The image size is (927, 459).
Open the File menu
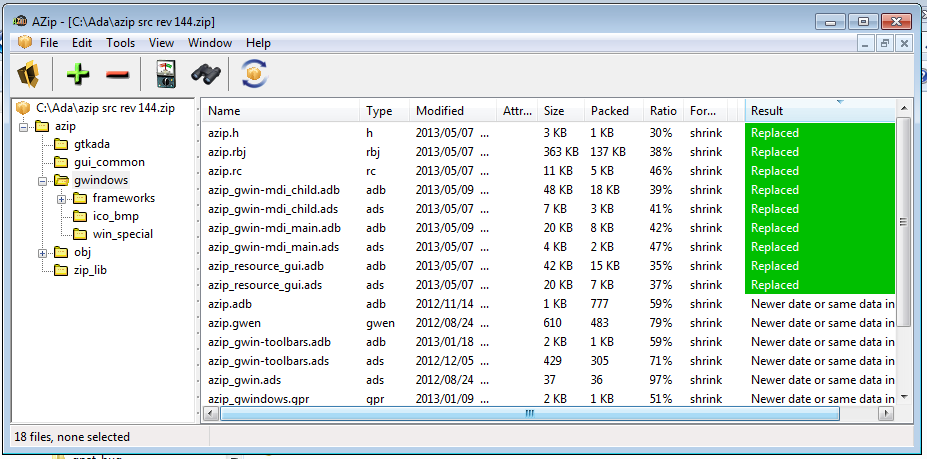49,43
